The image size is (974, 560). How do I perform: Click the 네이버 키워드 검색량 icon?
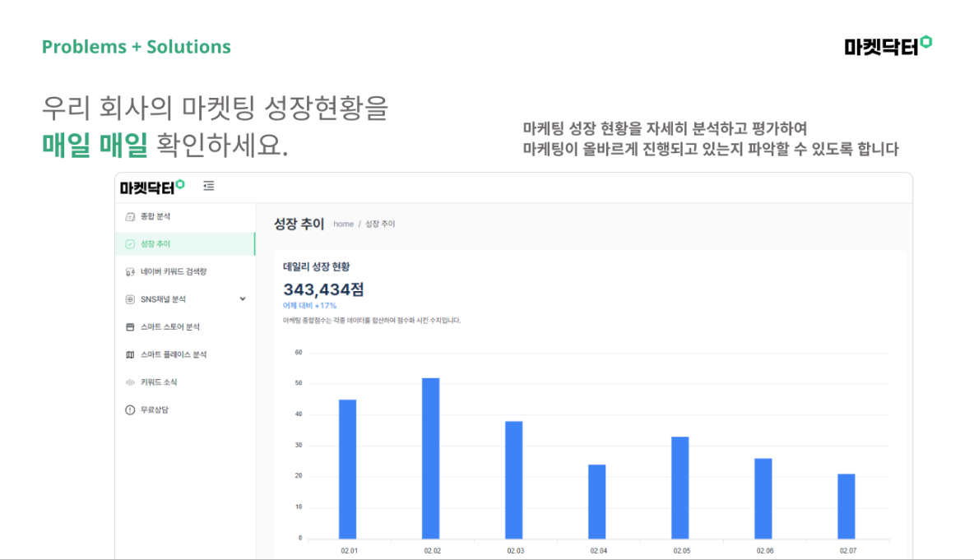pos(130,272)
